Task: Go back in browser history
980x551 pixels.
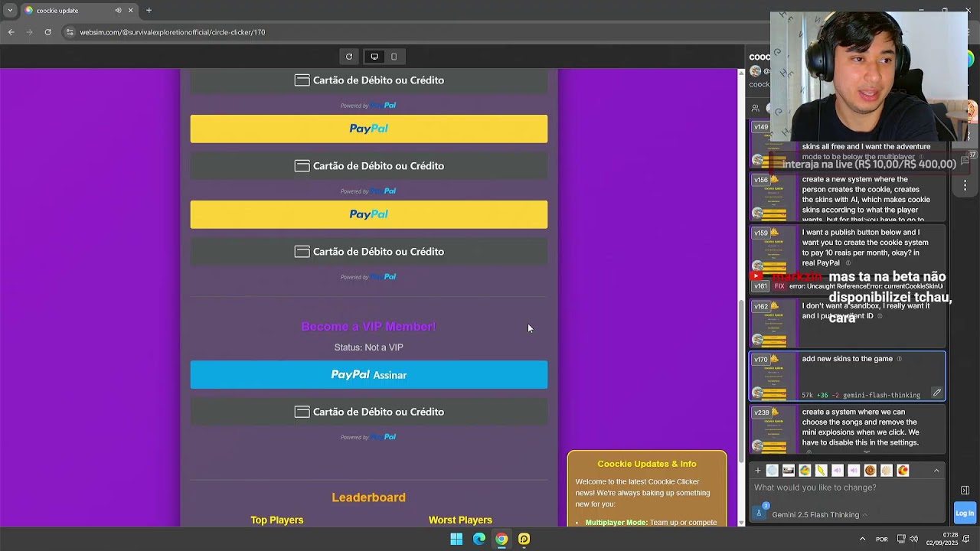Action: (11, 32)
